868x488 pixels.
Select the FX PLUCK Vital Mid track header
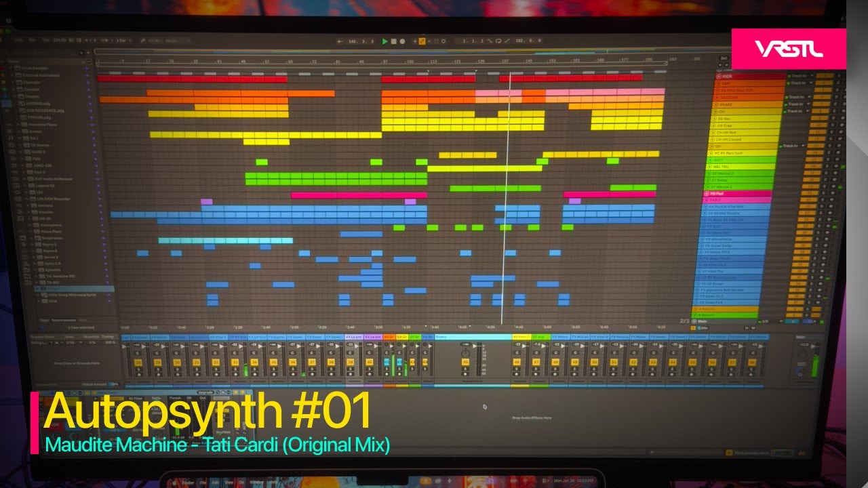pyautogui.click(x=736, y=207)
